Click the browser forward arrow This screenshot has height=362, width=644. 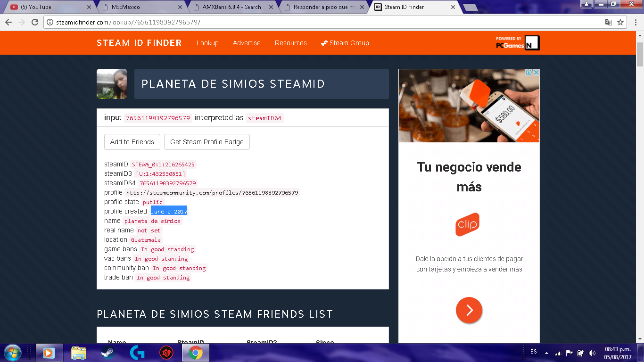pyautogui.click(x=22, y=22)
